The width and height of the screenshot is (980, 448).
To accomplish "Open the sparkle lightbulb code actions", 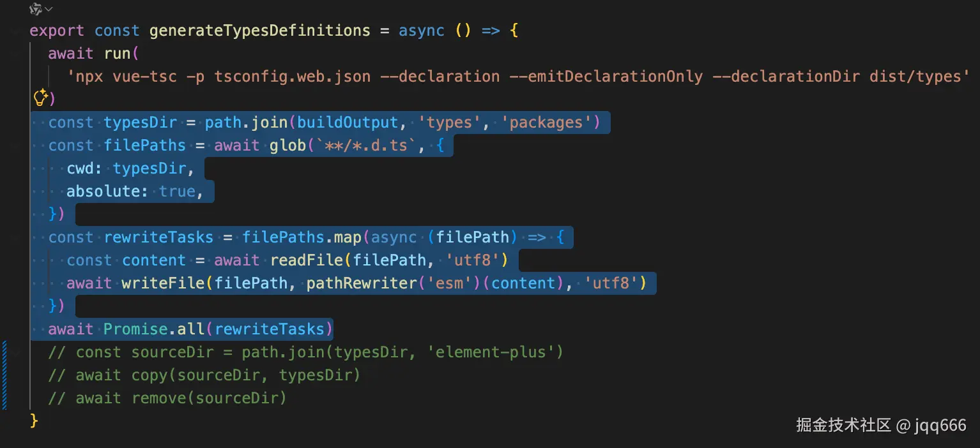I will point(40,98).
